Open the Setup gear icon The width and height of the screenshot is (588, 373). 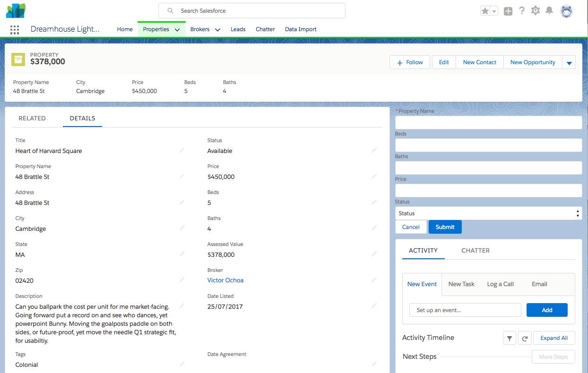[536, 10]
